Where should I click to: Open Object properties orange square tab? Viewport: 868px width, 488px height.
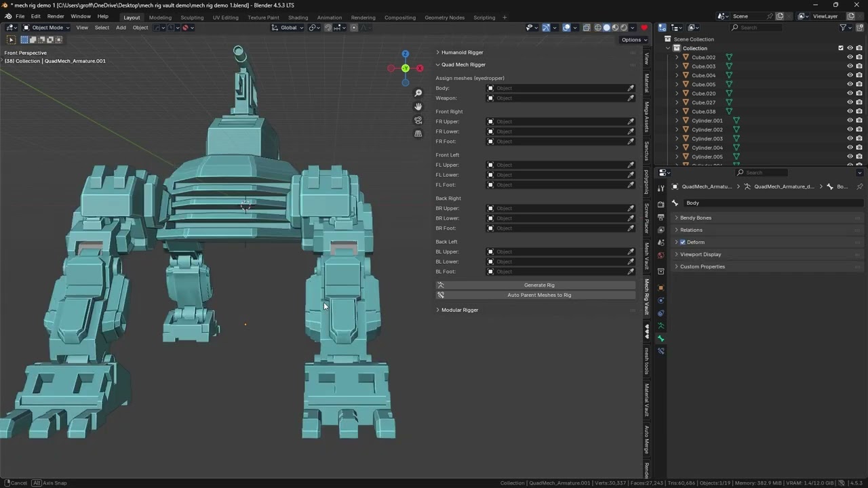coord(661,287)
